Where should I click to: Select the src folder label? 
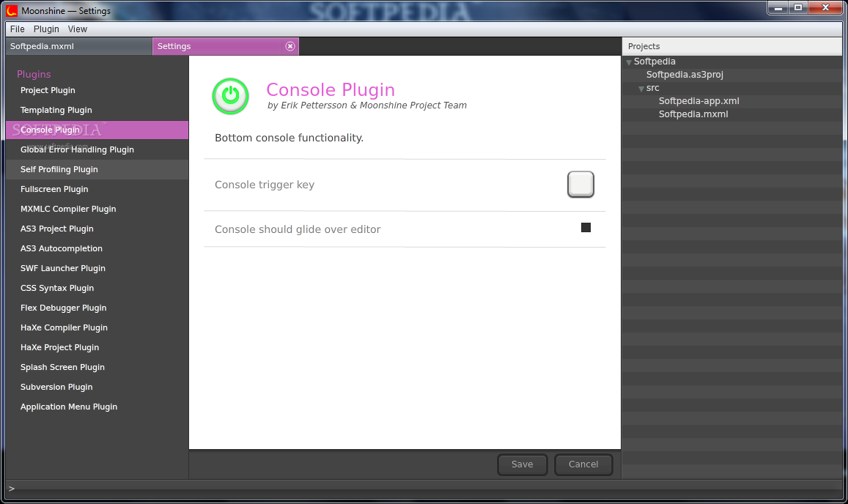653,88
